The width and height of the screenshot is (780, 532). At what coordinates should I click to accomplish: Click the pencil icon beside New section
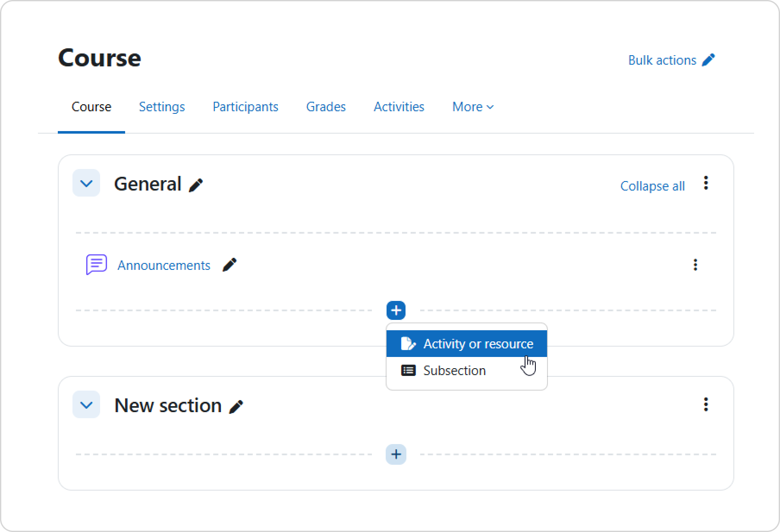[x=236, y=407]
